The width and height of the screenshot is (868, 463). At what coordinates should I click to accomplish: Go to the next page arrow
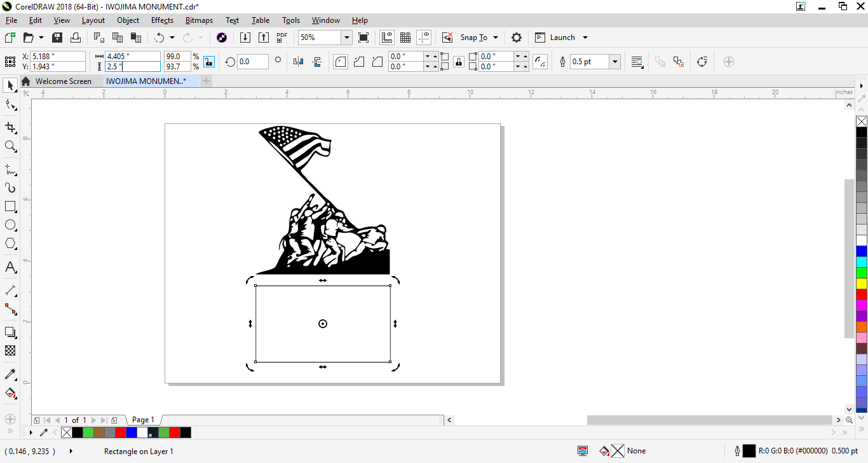coord(94,420)
